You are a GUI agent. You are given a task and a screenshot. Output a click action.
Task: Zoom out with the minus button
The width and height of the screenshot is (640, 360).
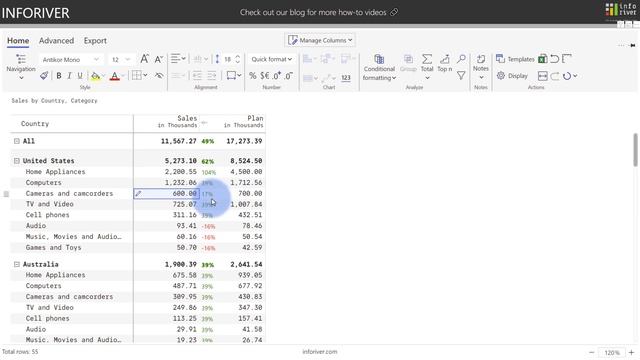tap(591, 352)
